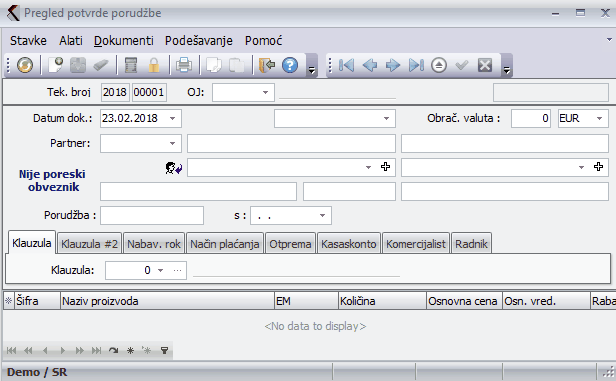Click the padlock lock icon
This screenshot has width=616, height=381.
154,65
